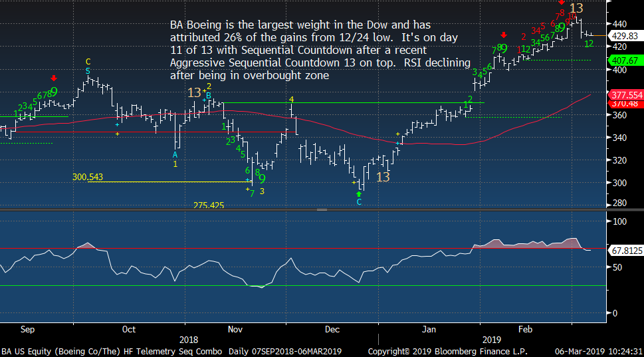Click the RSI value label 67.8125

coord(626,251)
